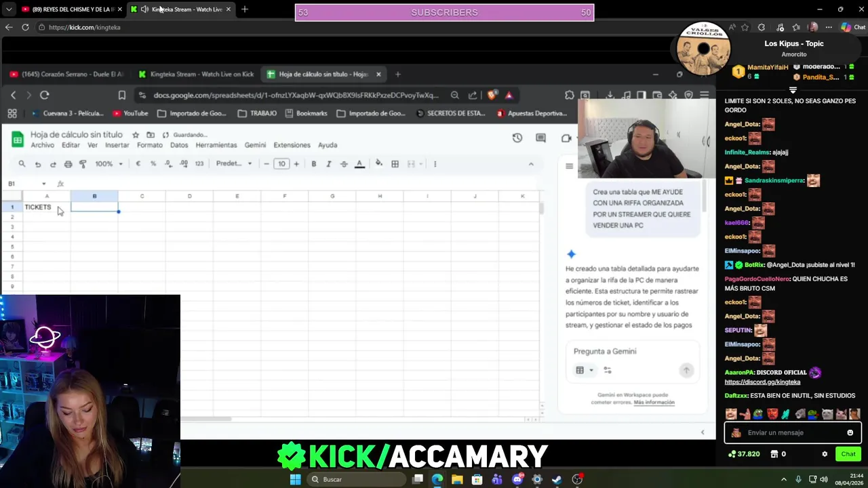Switch to the Corazón Serrano inner tab
This screenshot has width=868, height=488.
[68, 75]
